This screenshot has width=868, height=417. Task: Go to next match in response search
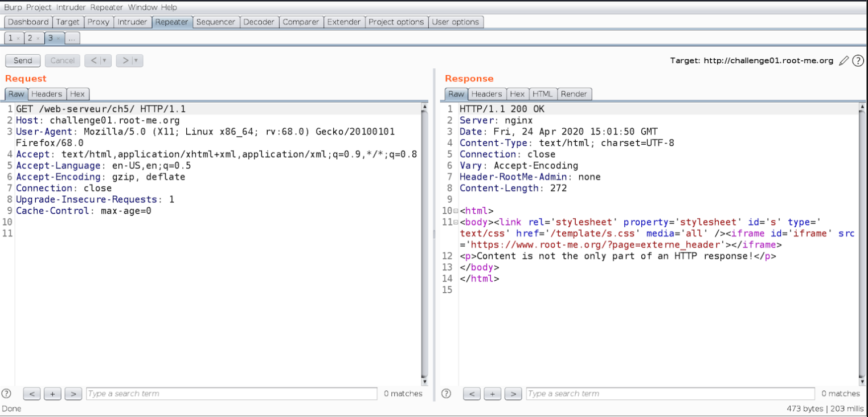coord(513,394)
